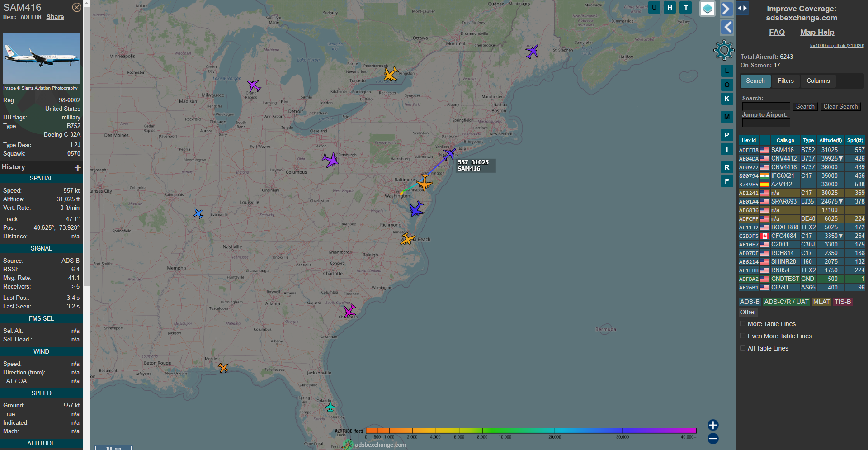Toggle the L map option button
868x450 pixels.
pyautogui.click(x=727, y=71)
